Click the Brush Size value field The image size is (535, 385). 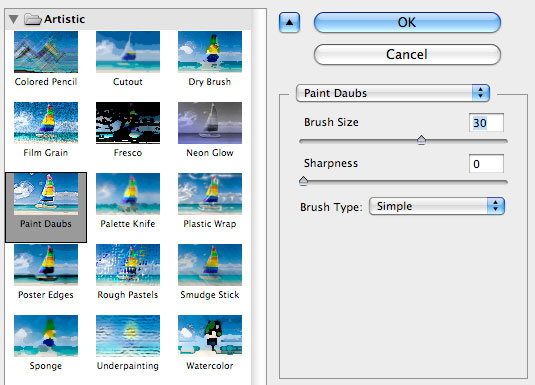click(486, 123)
